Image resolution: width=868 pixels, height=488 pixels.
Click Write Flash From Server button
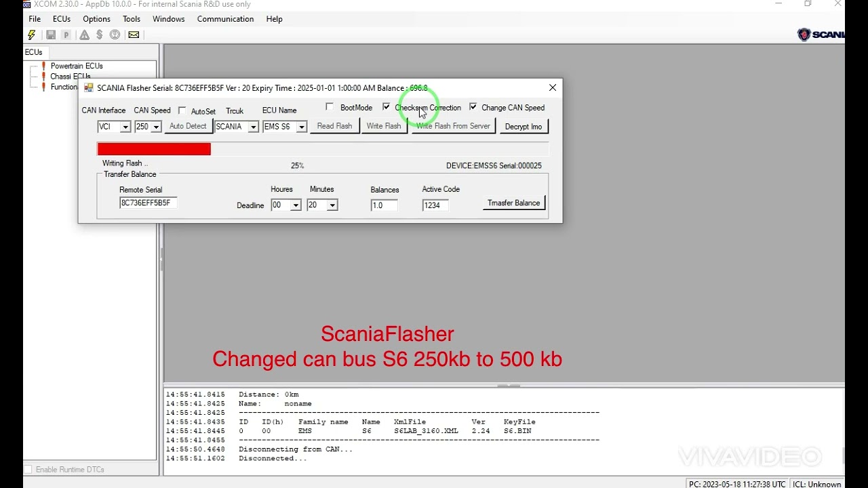tap(454, 126)
